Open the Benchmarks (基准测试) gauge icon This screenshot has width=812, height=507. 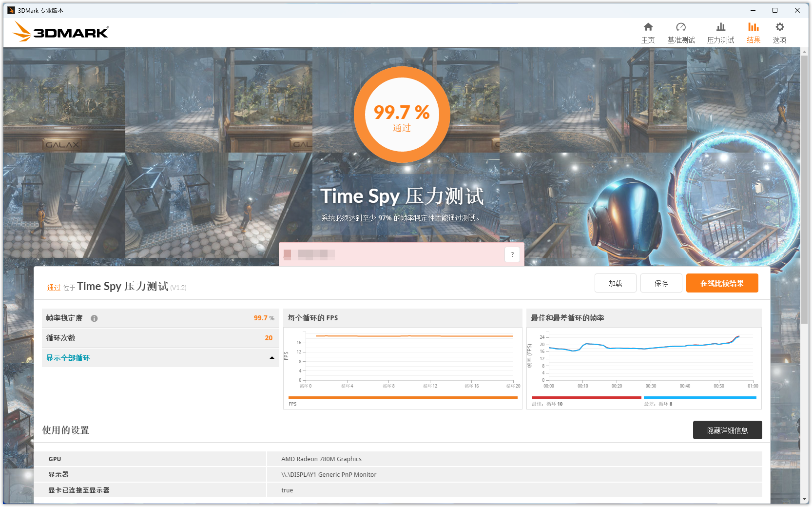click(680, 27)
